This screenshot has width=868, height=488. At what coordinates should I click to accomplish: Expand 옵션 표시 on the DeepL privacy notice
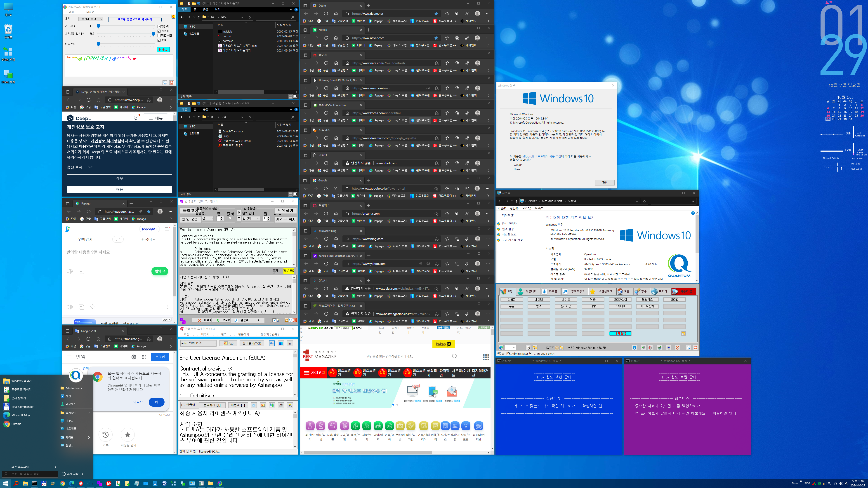click(80, 167)
